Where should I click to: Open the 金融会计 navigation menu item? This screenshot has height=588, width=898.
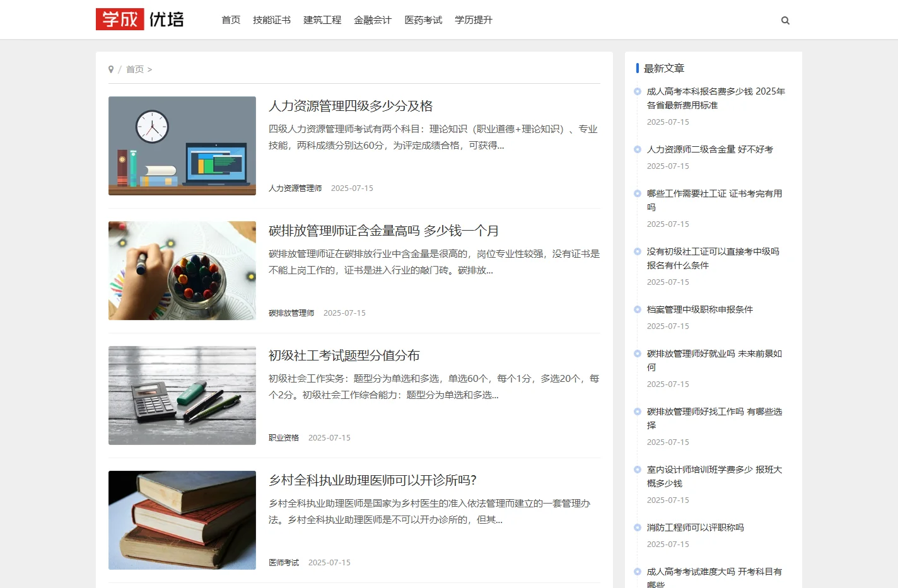click(373, 20)
